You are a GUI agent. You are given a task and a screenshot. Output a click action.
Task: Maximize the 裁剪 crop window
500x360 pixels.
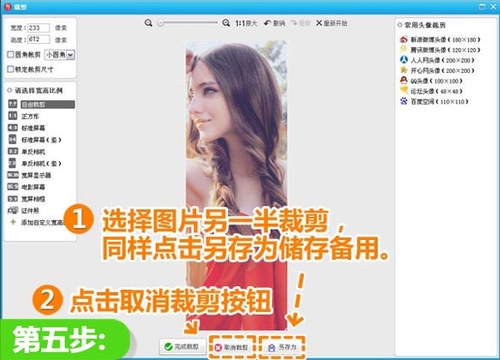tap(482, 7)
